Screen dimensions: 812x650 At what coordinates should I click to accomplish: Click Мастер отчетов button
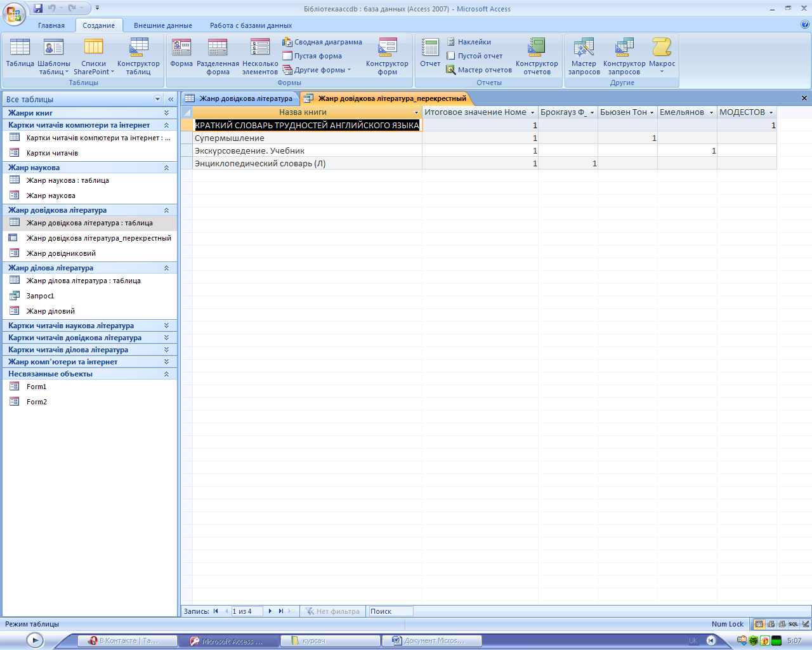click(479, 70)
